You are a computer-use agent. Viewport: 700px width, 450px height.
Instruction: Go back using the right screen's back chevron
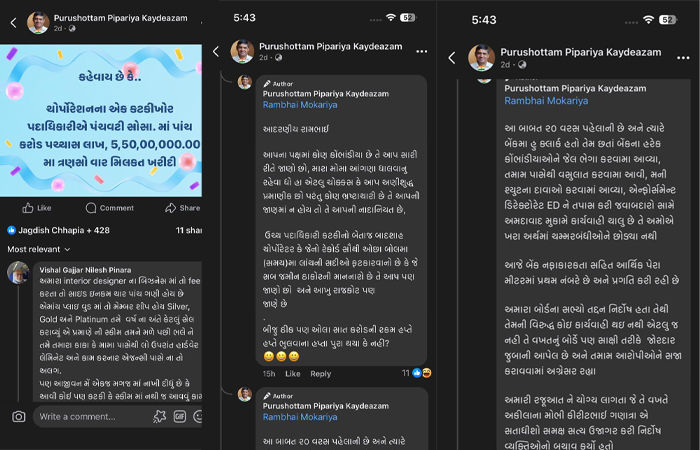click(x=452, y=58)
